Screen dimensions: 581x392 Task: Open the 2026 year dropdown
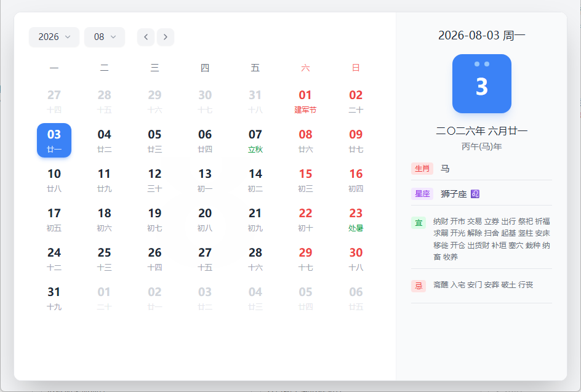(54, 37)
